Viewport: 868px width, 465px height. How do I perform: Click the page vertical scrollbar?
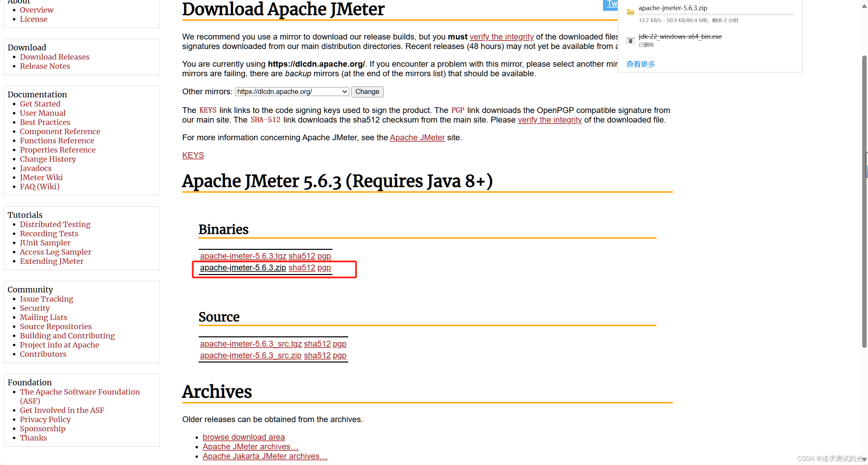[x=864, y=204]
